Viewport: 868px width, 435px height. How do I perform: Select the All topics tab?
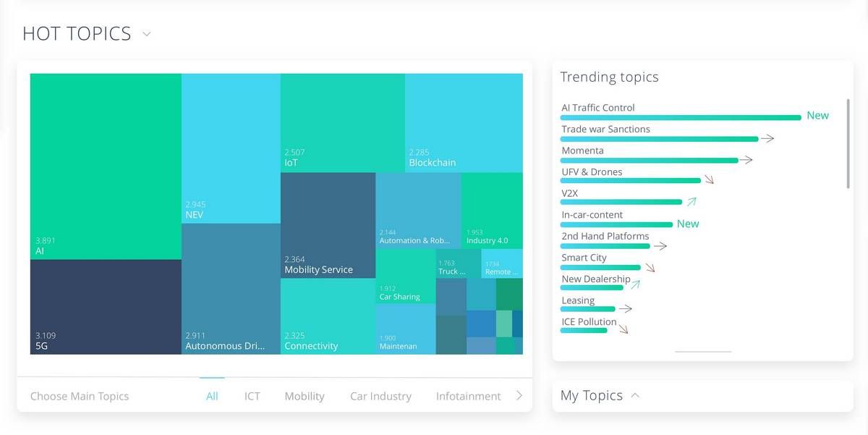[x=212, y=396]
